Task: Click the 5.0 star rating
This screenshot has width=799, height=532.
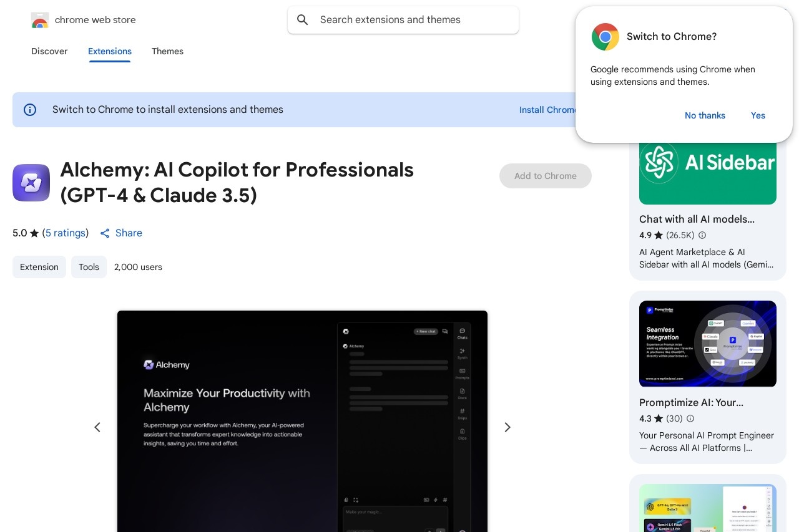Action: pyautogui.click(x=26, y=233)
